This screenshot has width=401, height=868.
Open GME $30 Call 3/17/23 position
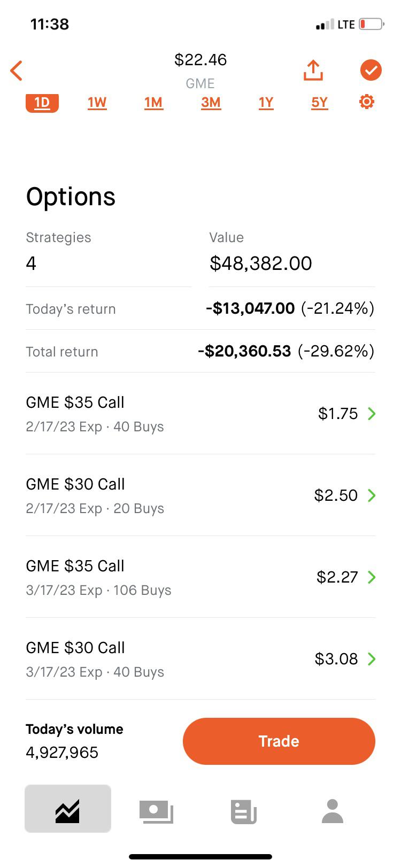coord(200,659)
